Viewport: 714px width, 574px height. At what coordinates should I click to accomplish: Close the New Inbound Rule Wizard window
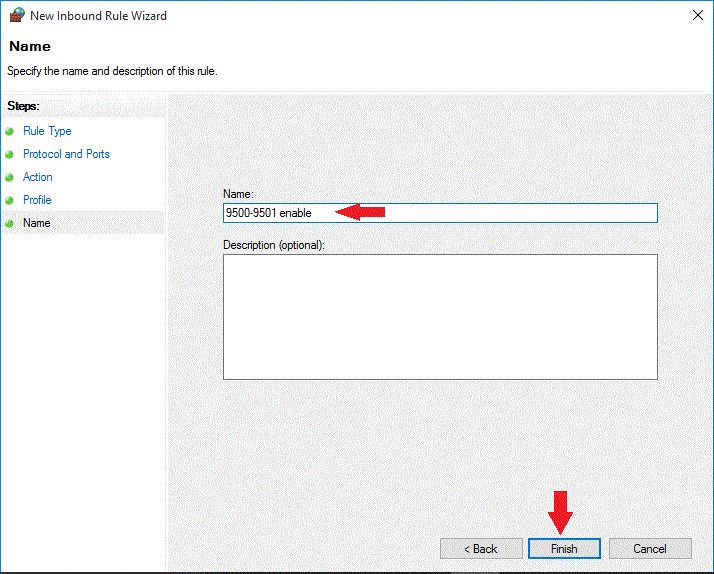(696, 16)
